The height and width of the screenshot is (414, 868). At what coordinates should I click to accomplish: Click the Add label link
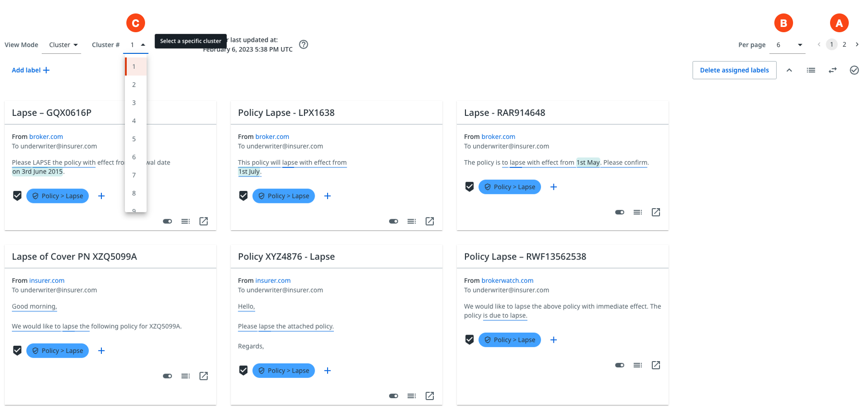tap(31, 70)
